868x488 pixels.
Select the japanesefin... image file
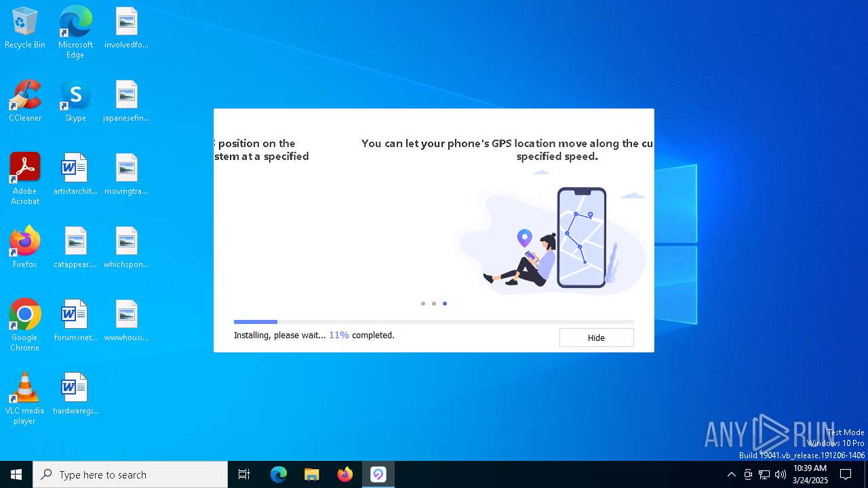click(126, 102)
